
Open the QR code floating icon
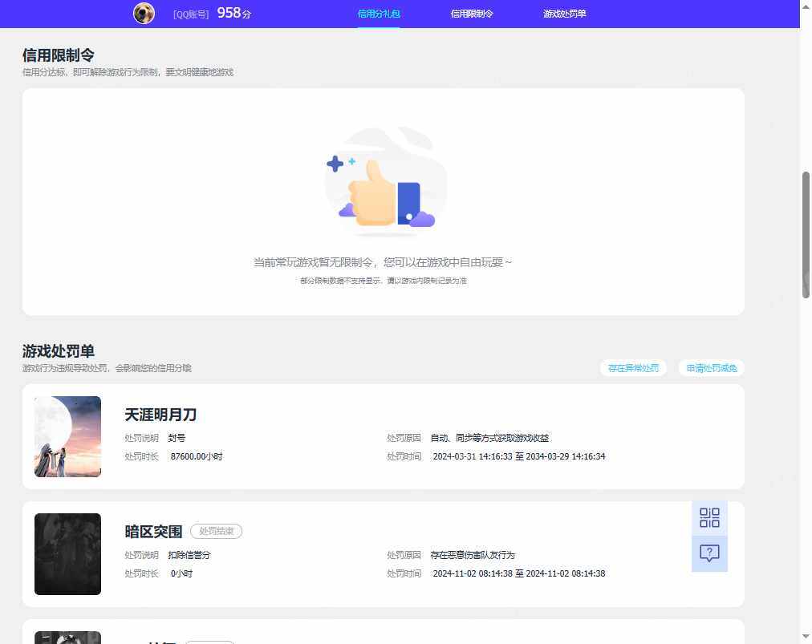tap(709, 517)
